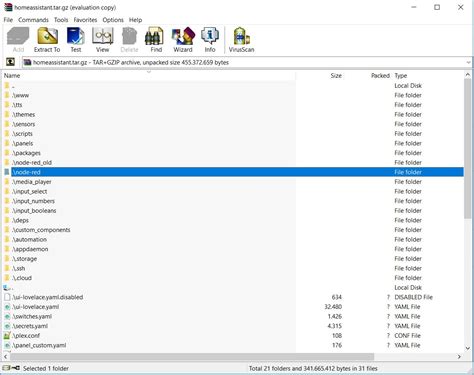Image resolution: width=474 pixels, height=375 pixels.
Task: Select the .\secrets.yaml file
Action: click(30, 326)
